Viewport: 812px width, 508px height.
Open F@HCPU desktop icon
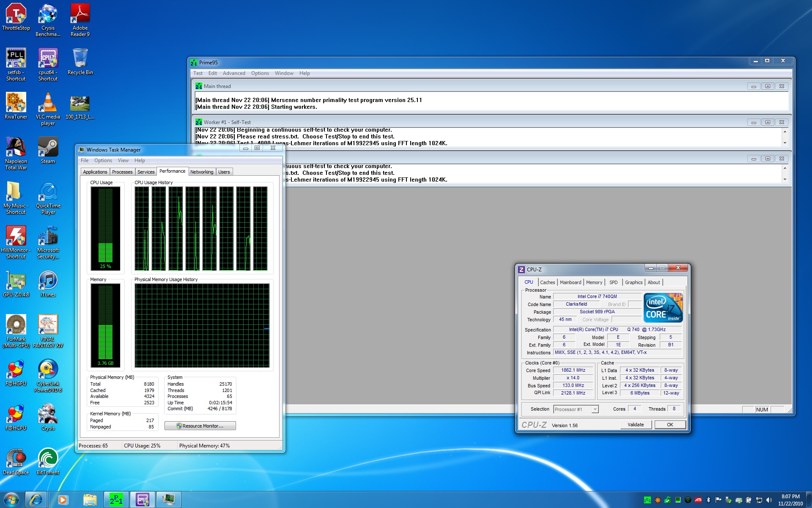coord(16,417)
